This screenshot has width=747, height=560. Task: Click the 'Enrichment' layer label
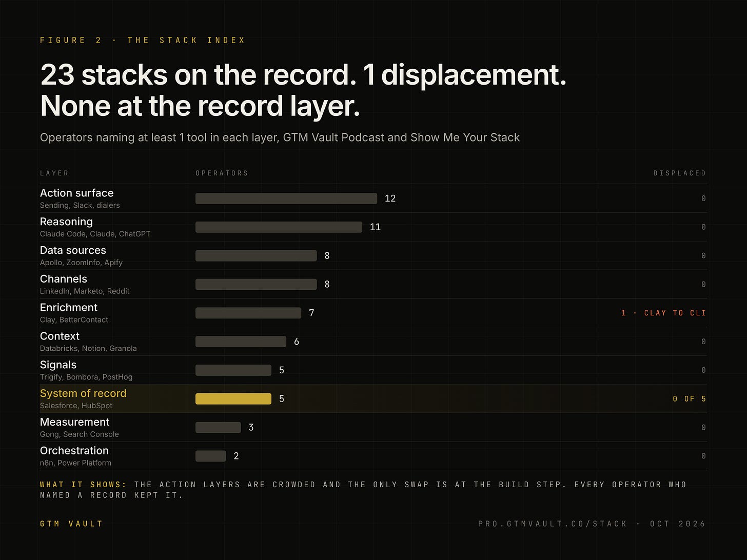click(69, 308)
